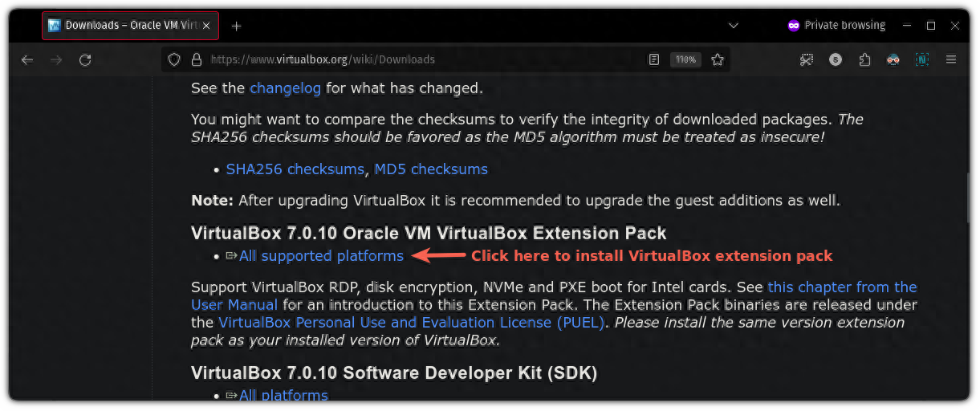The image size is (980, 411).
Task: Reload the current page
Action: (85, 60)
